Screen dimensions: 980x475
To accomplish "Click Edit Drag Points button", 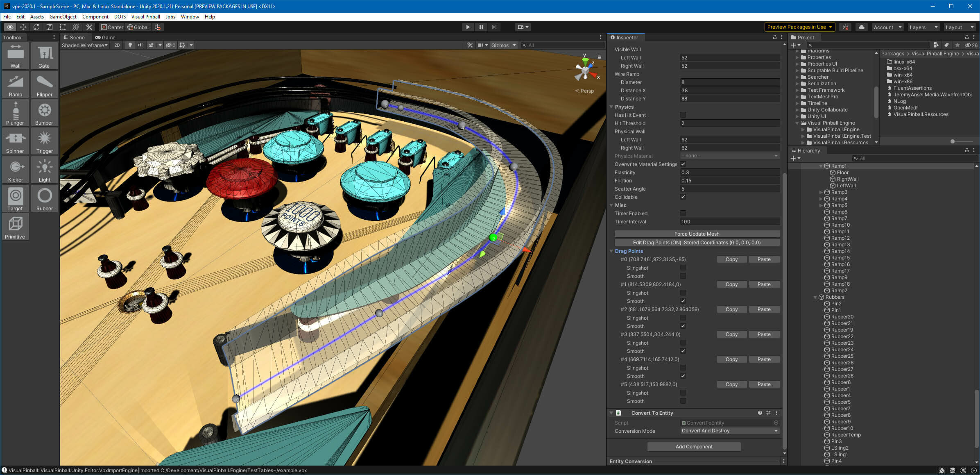I will coord(697,243).
